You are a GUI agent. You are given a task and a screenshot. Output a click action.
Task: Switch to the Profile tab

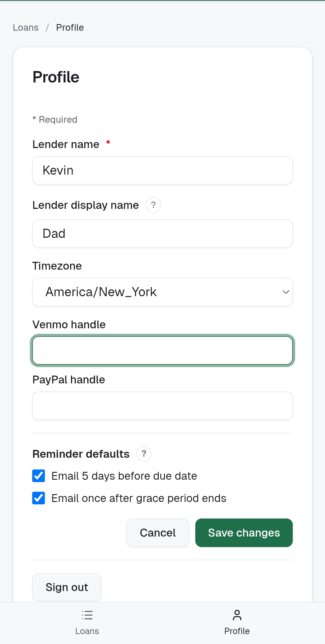point(237,623)
